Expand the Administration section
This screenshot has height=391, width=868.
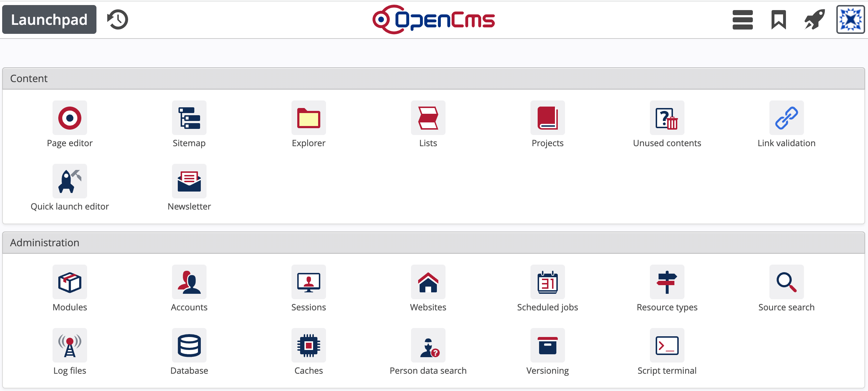click(45, 242)
